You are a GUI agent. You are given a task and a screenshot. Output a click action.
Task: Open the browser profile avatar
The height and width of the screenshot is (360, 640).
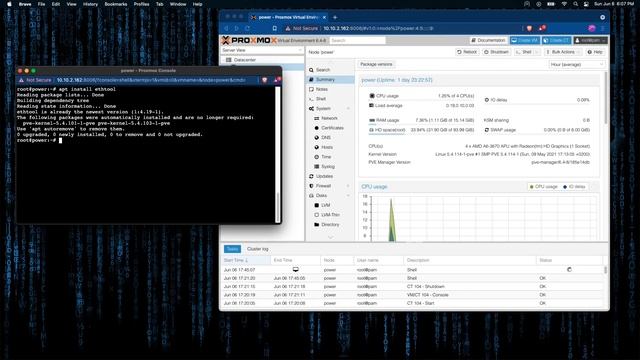pyautogui.click(x=591, y=28)
